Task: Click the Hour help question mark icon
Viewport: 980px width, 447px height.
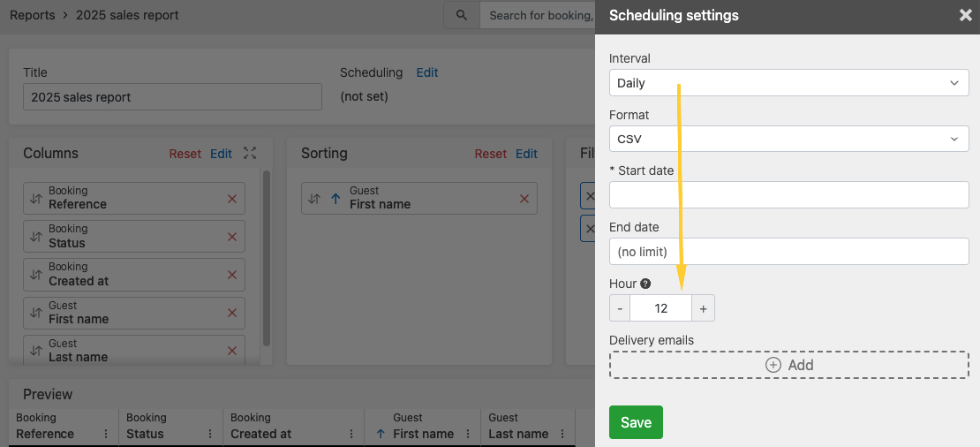Action: click(645, 284)
